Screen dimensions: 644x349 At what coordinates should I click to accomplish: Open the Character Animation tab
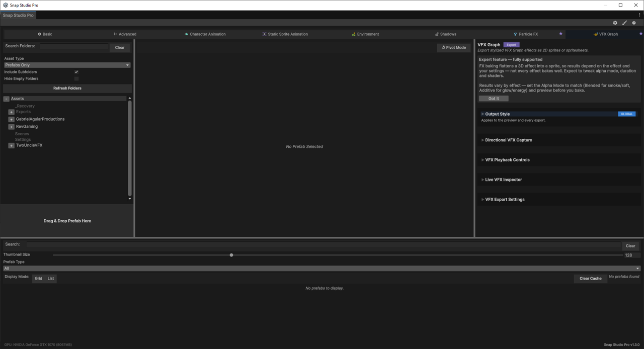[x=205, y=34]
